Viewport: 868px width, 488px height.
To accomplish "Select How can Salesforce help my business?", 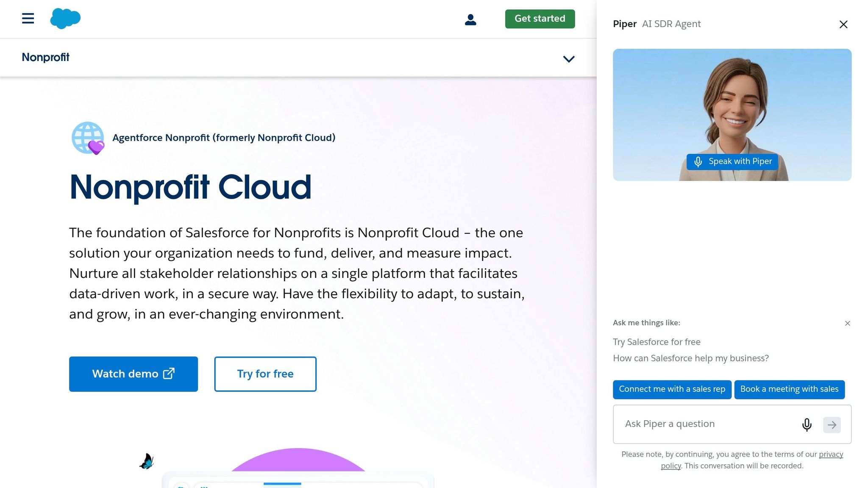I will [691, 358].
